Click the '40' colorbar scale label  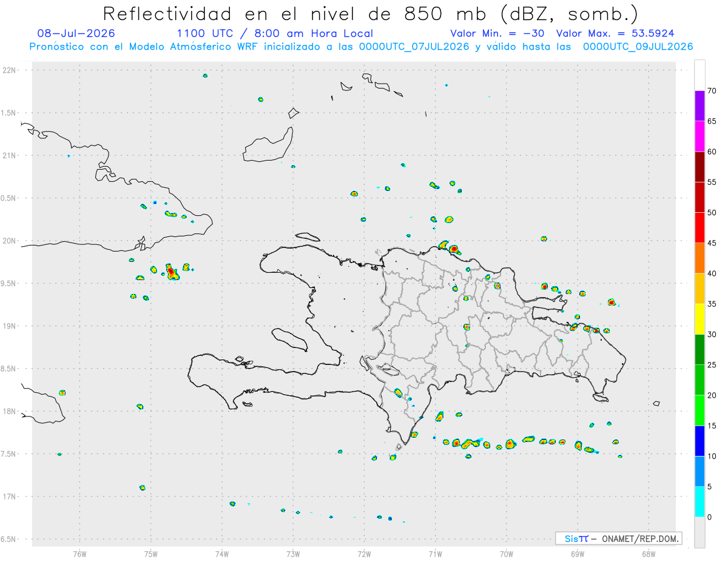712,273
